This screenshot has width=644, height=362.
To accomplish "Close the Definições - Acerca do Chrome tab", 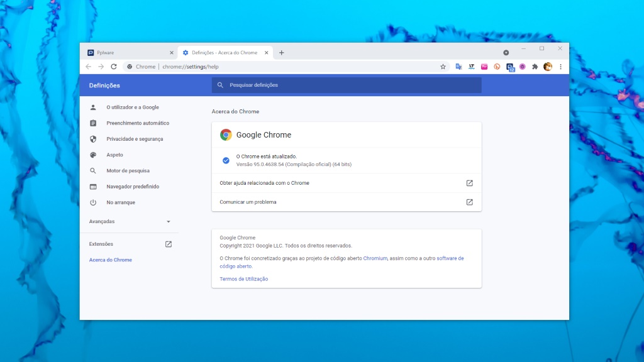I will pyautogui.click(x=266, y=53).
